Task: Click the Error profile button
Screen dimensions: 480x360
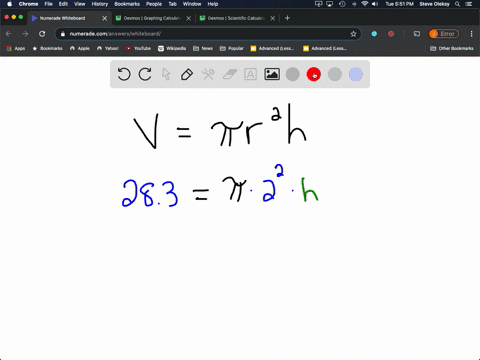Action: (x=444, y=34)
